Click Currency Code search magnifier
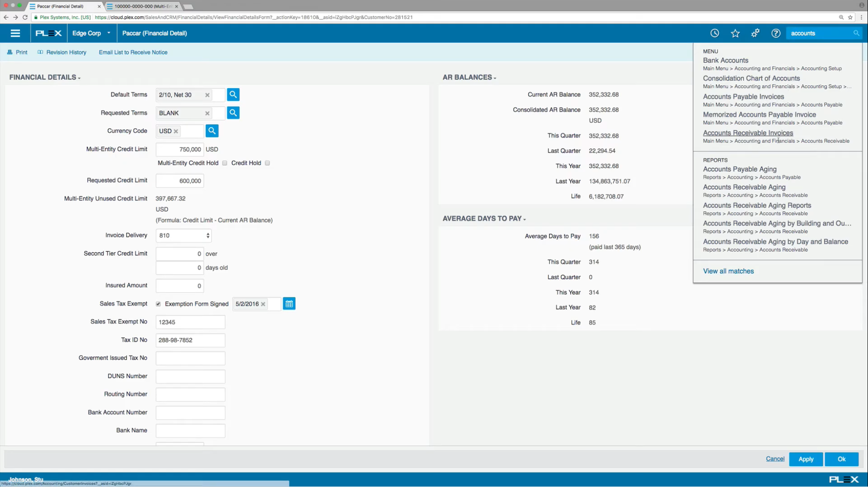 (x=212, y=130)
